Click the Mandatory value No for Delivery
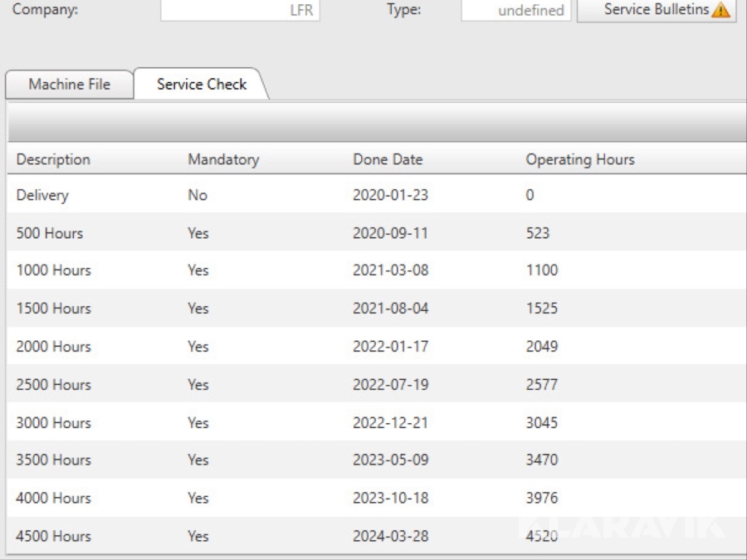The height and width of the screenshot is (560, 747). 198,195
